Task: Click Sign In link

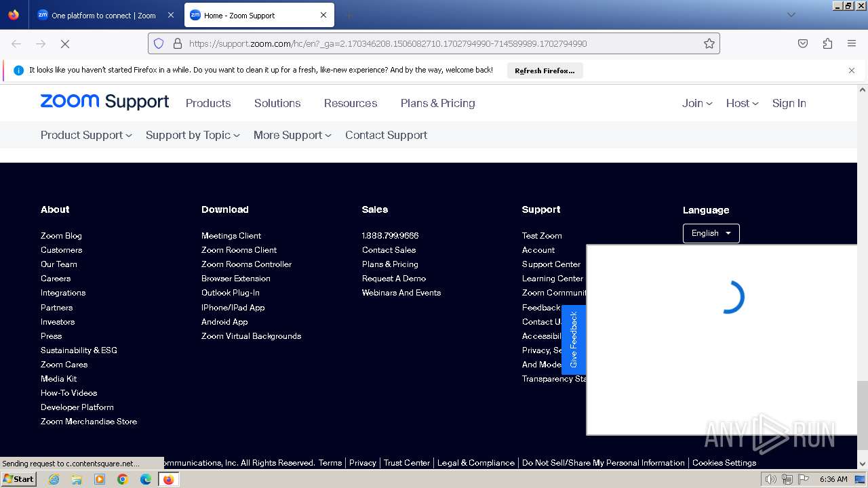Action: [789, 103]
